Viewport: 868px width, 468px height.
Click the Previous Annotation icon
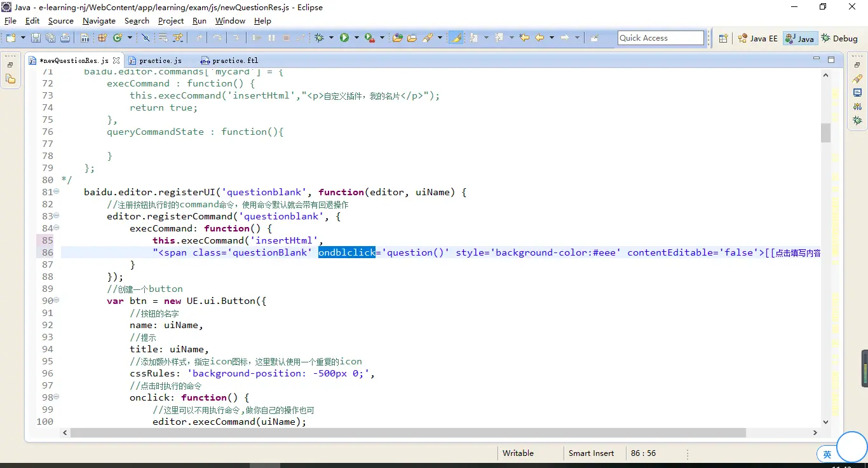click(x=499, y=38)
